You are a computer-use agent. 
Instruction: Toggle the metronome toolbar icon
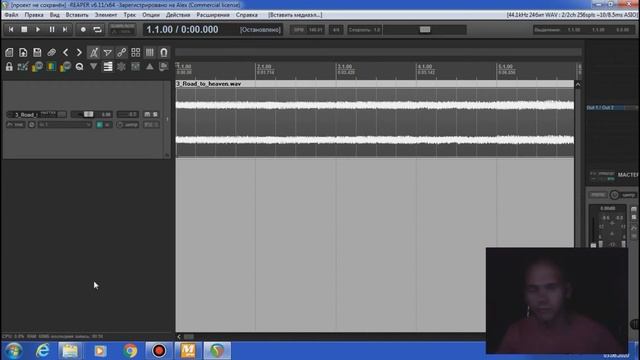point(93,52)
